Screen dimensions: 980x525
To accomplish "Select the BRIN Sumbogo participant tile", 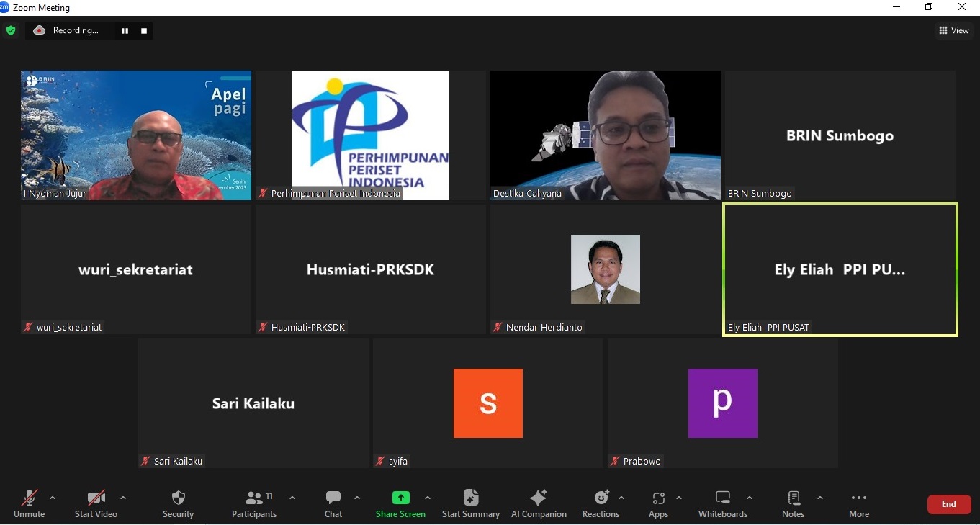I will pos(840,135).
